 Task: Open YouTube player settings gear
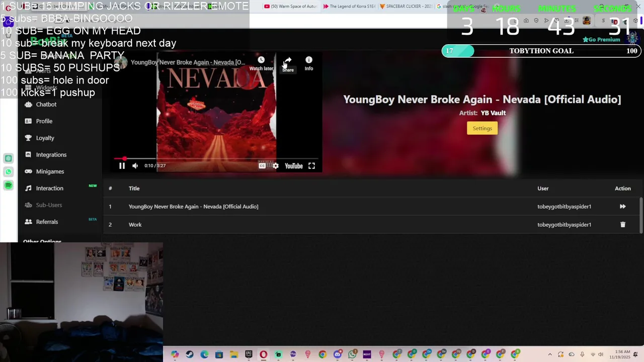pyautogui.click(x=275, y=166)
